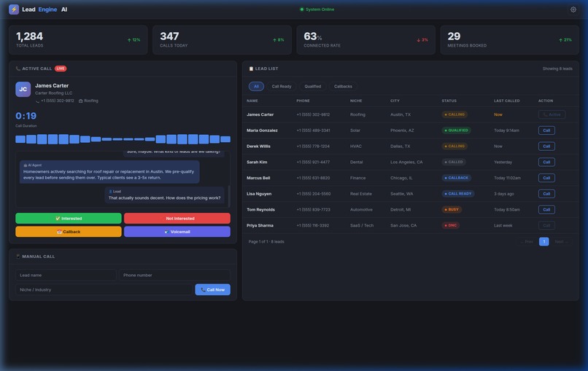The height and width of the screenshot is (371, 588).
Task: Click the STATUS column header
Action: point(449,101)
